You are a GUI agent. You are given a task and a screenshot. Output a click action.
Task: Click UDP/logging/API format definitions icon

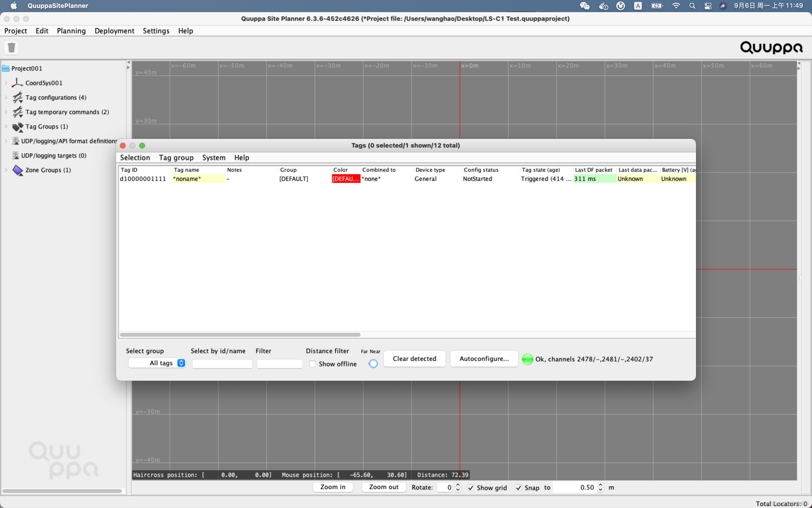(x=15, y=141)
